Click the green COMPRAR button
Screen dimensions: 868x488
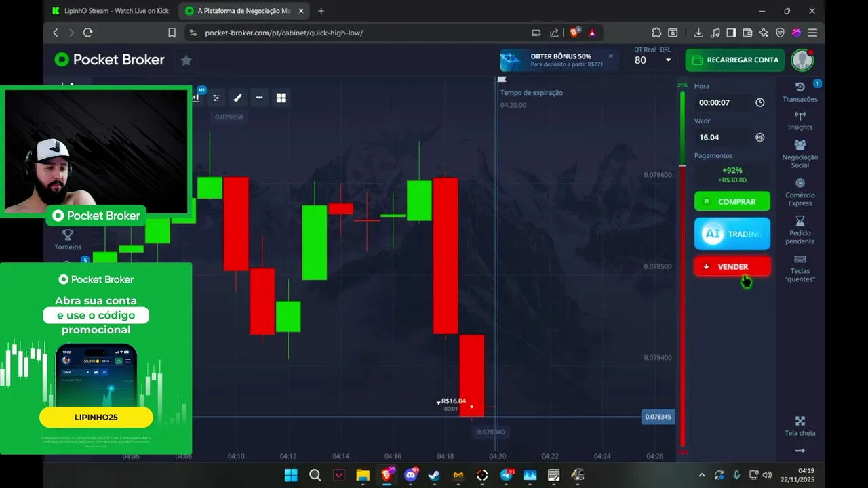tap(732, 201)
